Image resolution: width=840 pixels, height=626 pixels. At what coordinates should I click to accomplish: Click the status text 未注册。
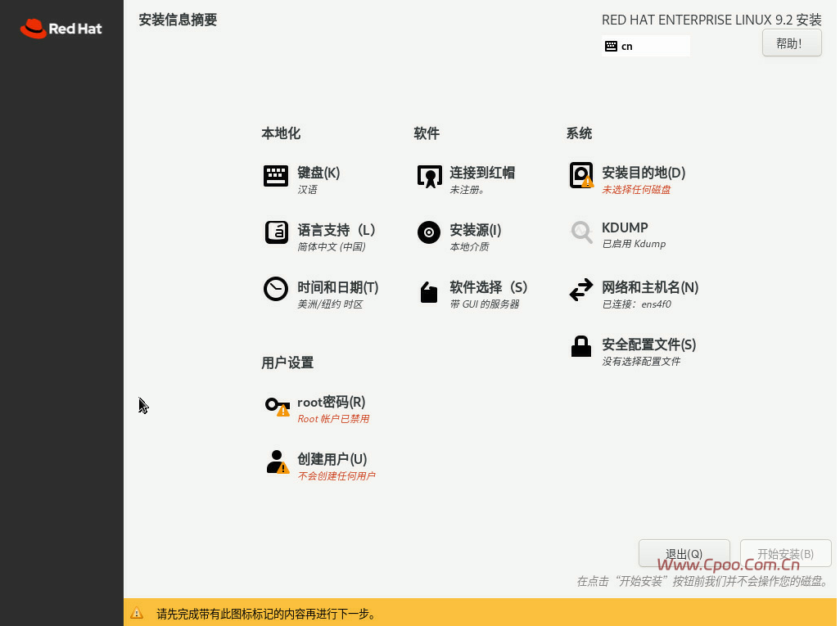point(467,190)
